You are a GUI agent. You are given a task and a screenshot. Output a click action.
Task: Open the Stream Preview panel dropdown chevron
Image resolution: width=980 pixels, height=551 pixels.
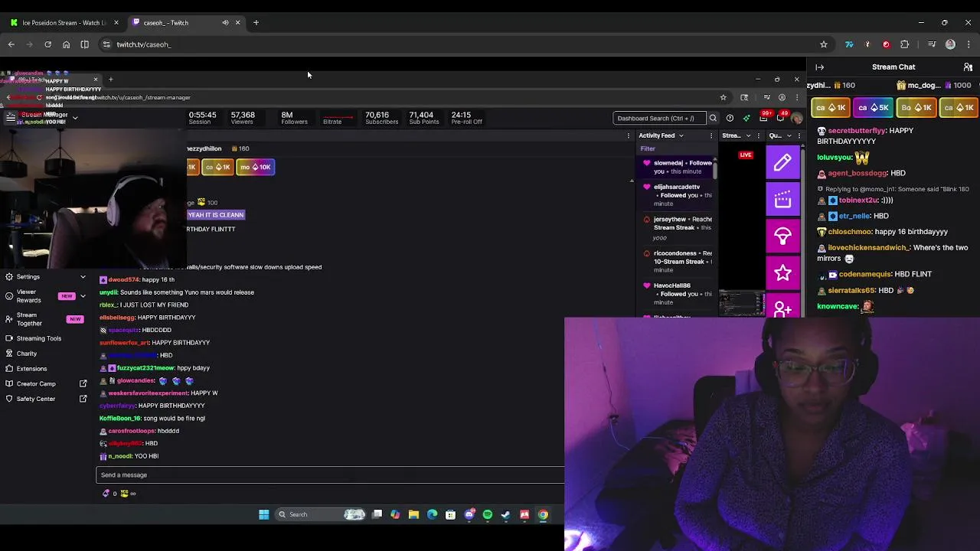(748, 135)
